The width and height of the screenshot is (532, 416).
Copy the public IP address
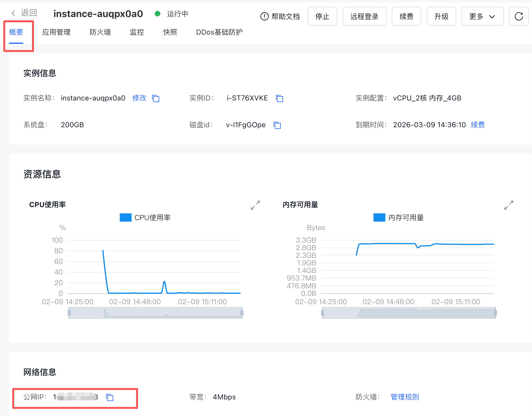110,397
